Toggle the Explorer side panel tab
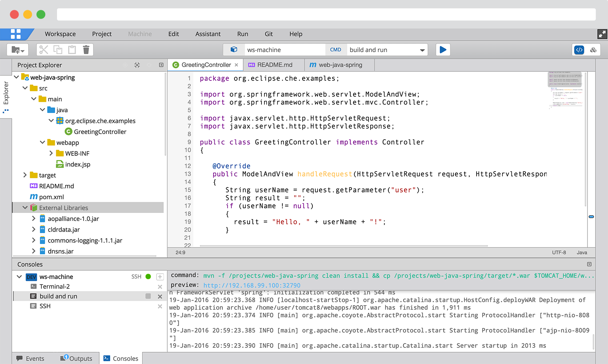This screenshot has width=608, height=364. [6, 93]
